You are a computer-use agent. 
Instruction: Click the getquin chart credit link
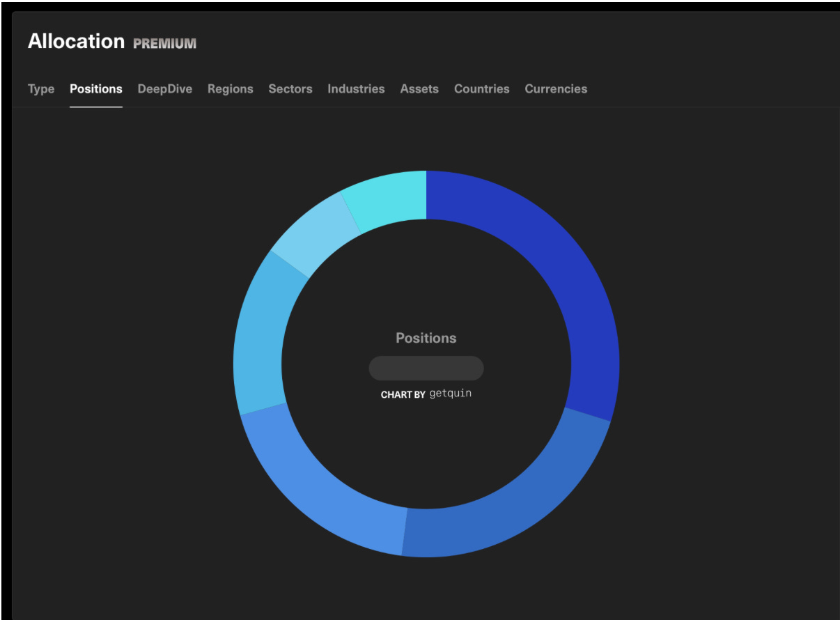pyautogui.click(x=451, y=394)
